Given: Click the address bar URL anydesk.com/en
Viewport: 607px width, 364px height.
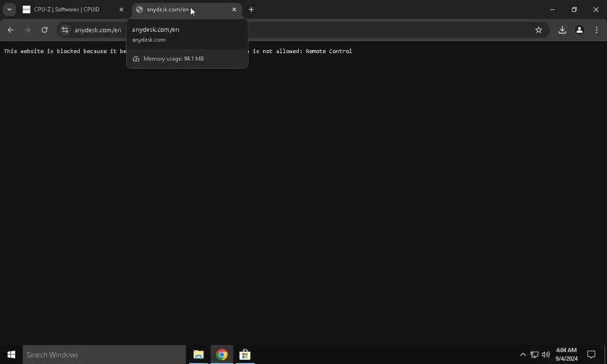Looking at the screenshot, I should 98,30.
